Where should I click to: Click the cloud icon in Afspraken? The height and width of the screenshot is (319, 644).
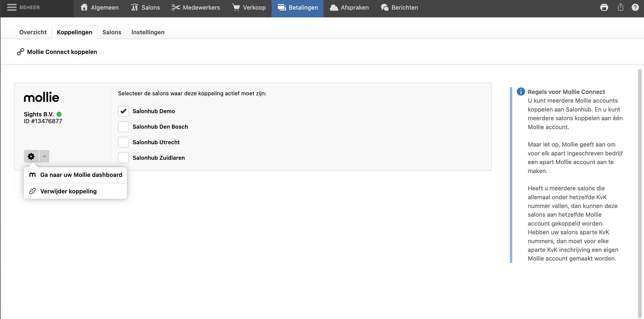(x=334, y=8)
